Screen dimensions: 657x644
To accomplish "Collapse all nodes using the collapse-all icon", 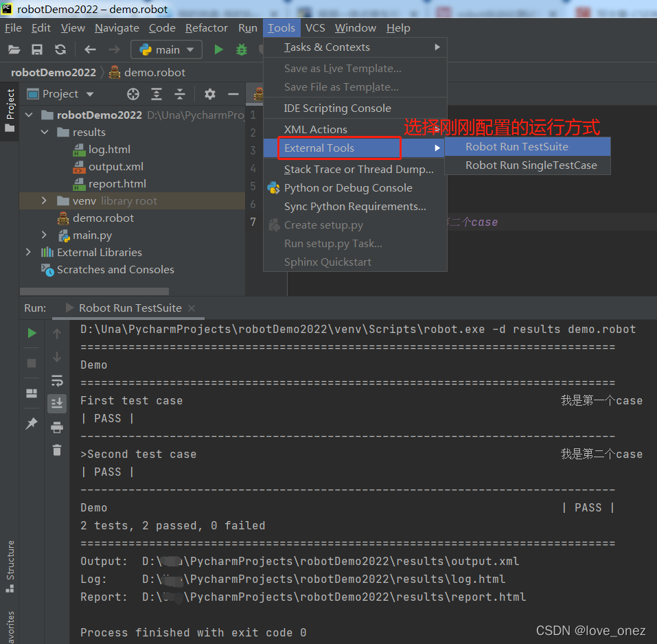I will point(179,94).
